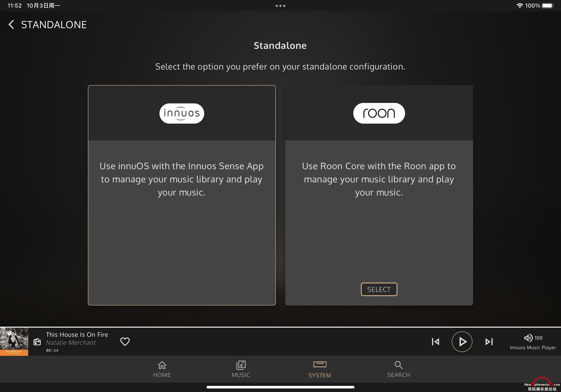This screenshot has height=392, width=561.
Task: Skip to previous track
Action: (435, 341)
